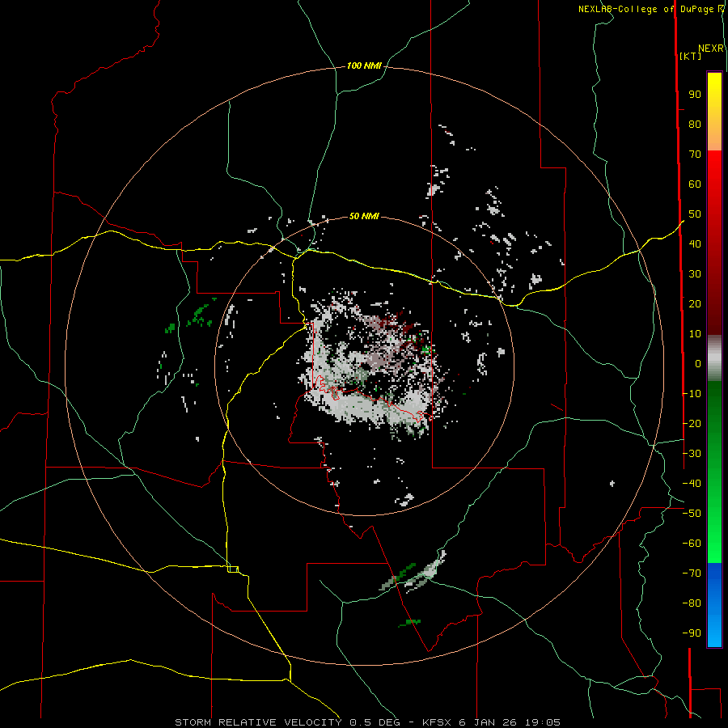Image resolution: width=728 pixels, height=728 pixels.
Task: Select the 40 value on velocity scale
Action: (x=695, y=244)
